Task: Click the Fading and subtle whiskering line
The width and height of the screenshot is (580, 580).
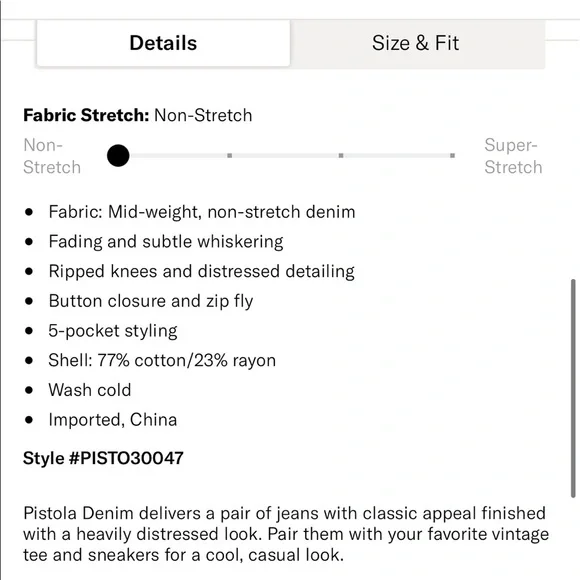Action: (166, 242)
